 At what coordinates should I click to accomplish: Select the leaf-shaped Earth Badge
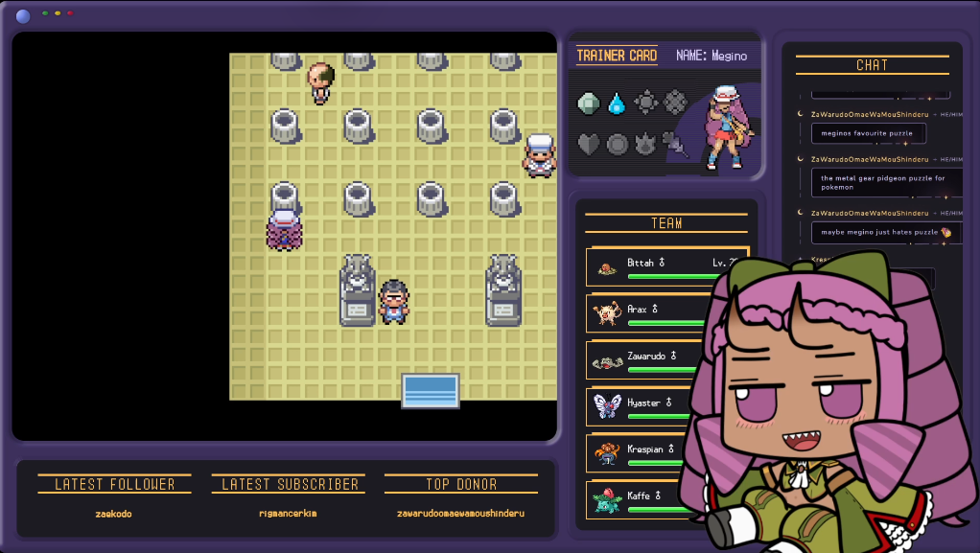click(676, 145)
